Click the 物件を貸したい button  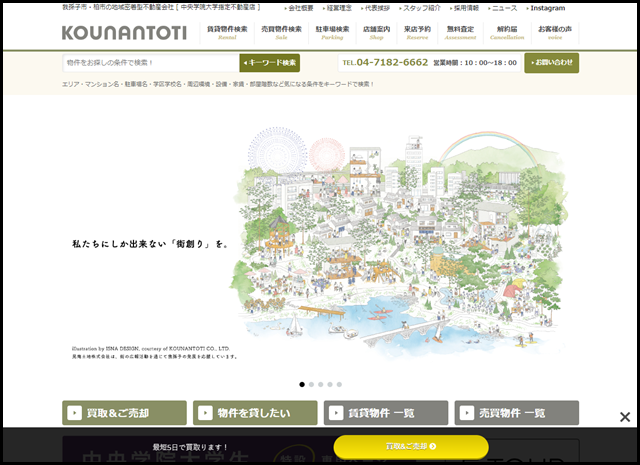click(255, 413)
